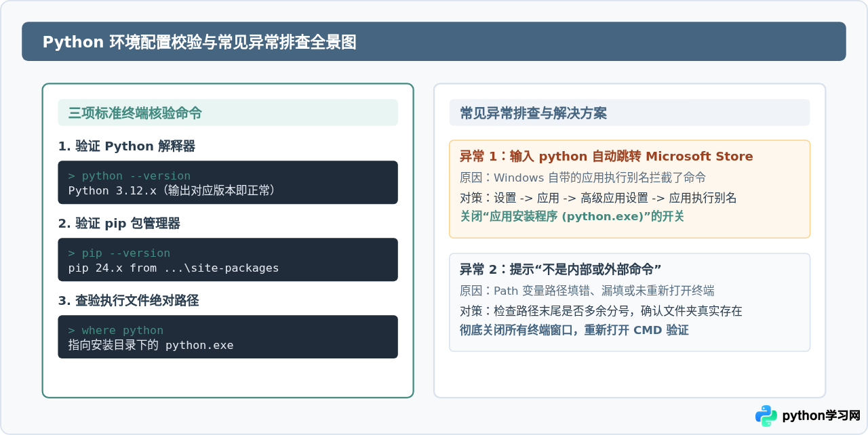Click the title 'Python 环境配置校验与常见异常排查全景图'

(199, 42)
